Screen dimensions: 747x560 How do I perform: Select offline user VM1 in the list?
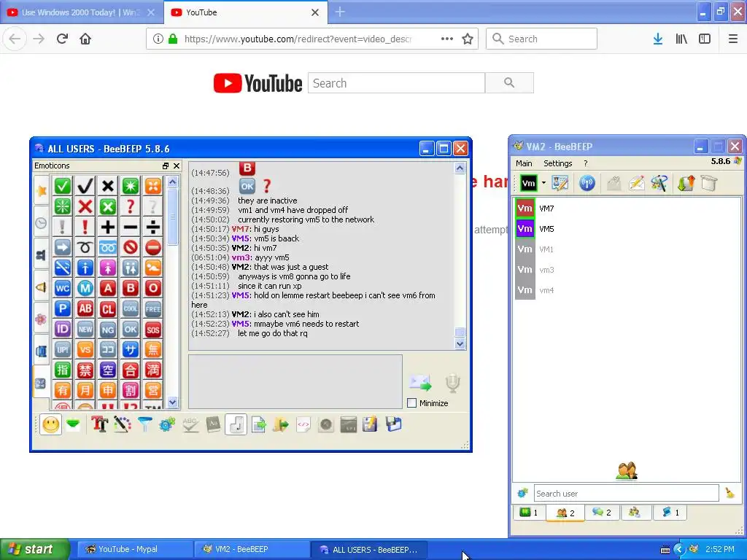click(x=627, y=249)
